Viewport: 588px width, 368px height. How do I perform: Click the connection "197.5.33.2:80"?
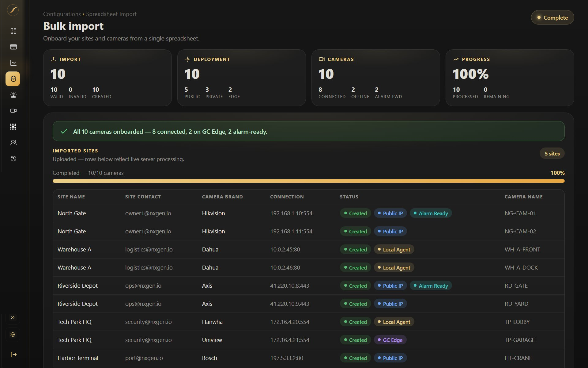tap(287, 358)
